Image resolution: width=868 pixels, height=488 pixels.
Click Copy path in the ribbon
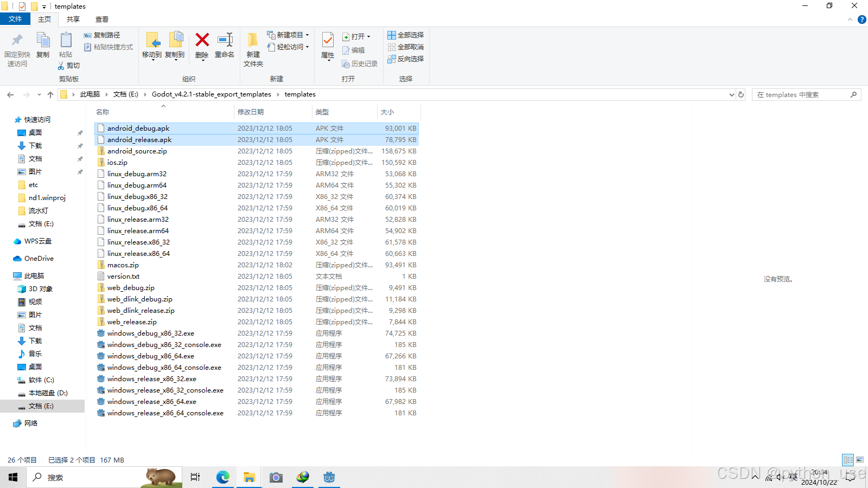pyautogui.click(x=101, y=35)
